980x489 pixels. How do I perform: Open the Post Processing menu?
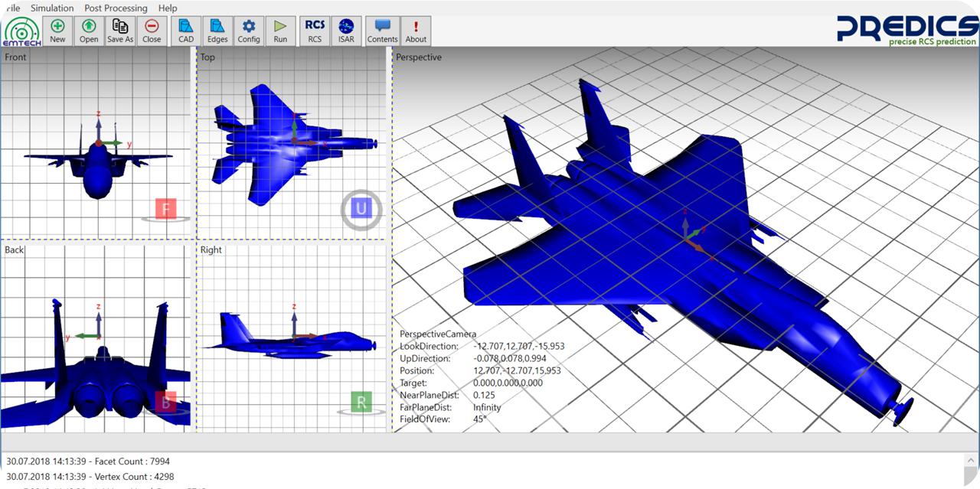tap(116, 8)
